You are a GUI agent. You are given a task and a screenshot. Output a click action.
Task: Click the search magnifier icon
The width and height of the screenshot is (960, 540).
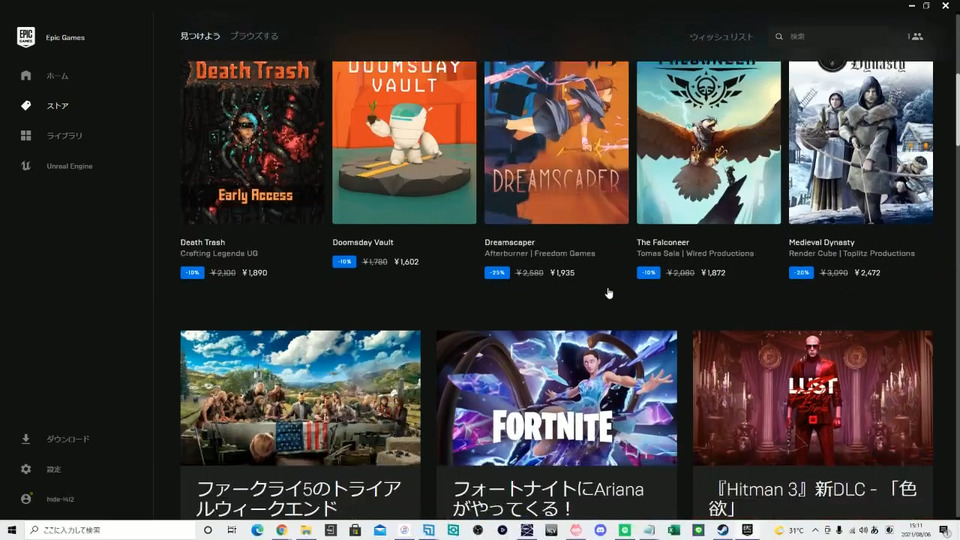[779, 37]
